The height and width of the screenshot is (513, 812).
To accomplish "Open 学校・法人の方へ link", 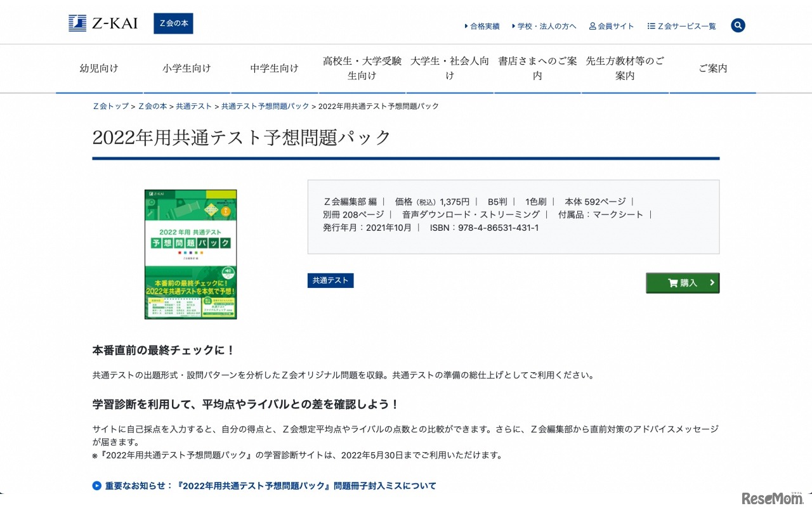I will pyautogui.click(x=544, y=26).
